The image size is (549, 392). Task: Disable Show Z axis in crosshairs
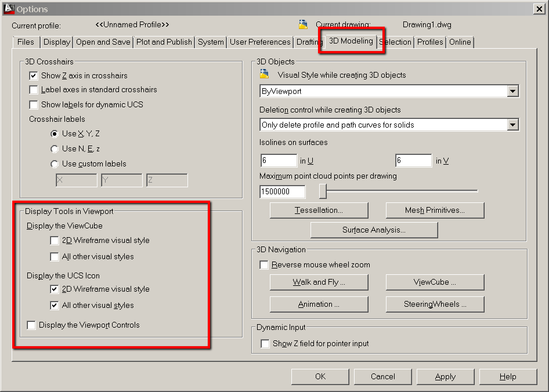click(x=33, y=75)
